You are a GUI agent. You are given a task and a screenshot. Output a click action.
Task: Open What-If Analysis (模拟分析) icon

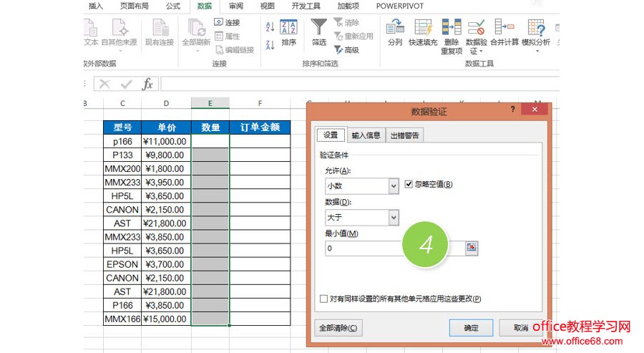tap(536, 28)
